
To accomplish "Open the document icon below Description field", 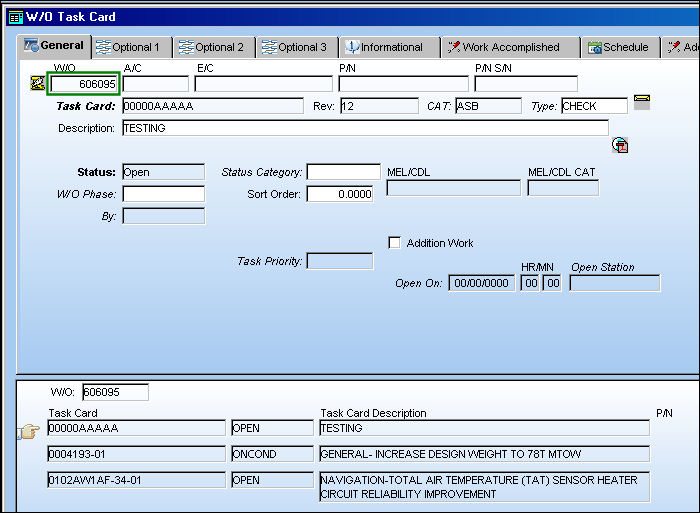I will click(620, 145).
